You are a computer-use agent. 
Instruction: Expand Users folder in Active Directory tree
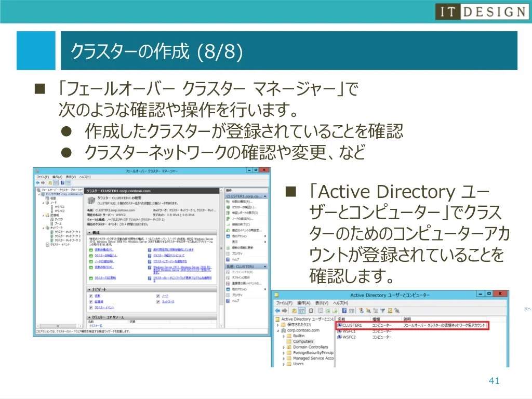coord(284,364)
